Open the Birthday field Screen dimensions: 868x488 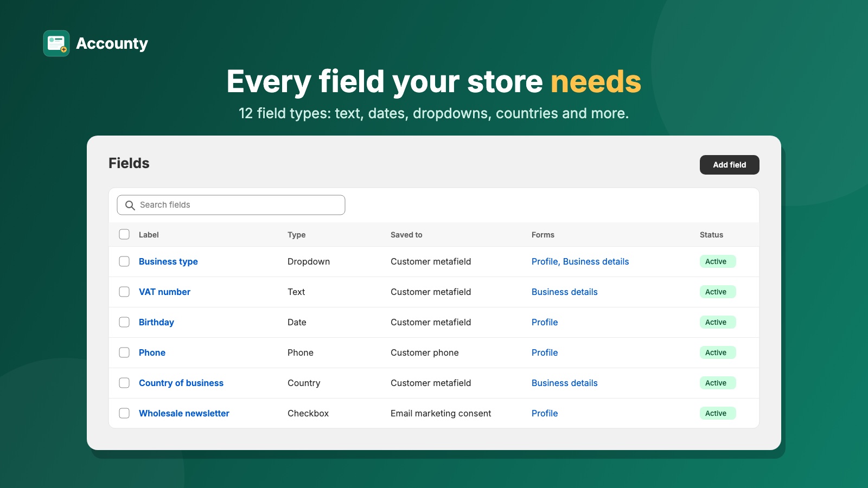[x=156, y=322]
